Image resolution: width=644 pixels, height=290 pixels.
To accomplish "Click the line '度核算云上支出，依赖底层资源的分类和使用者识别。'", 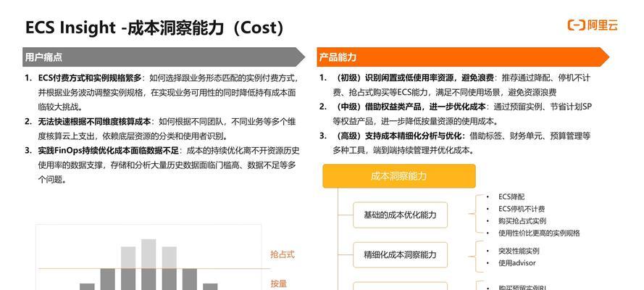I will pyautogui.click(x=133, y=136).
